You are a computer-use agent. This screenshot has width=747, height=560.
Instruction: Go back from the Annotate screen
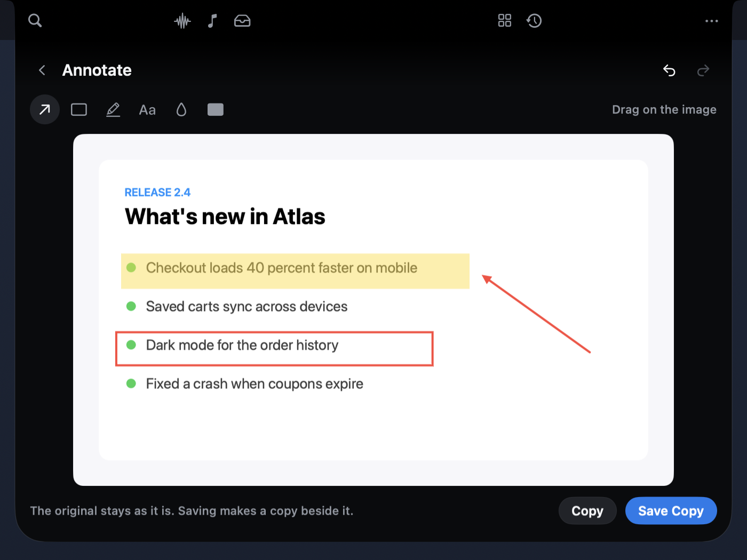click(42, 70)
